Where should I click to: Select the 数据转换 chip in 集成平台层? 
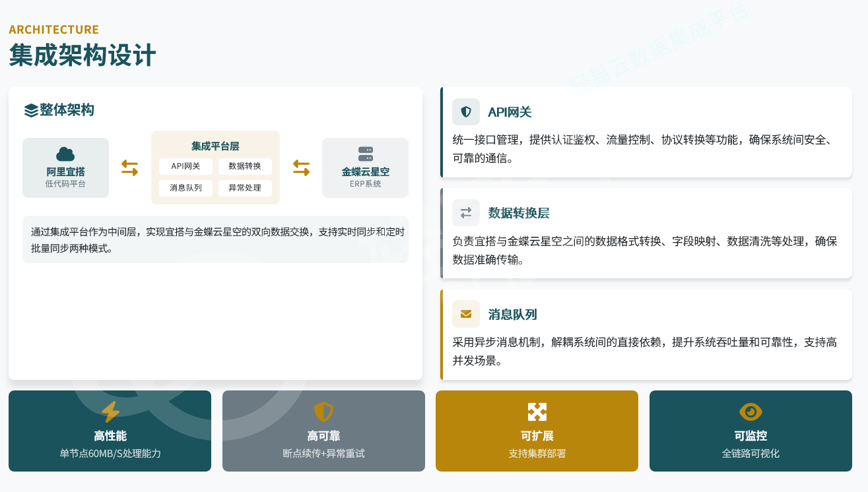[x=245, y=166]
